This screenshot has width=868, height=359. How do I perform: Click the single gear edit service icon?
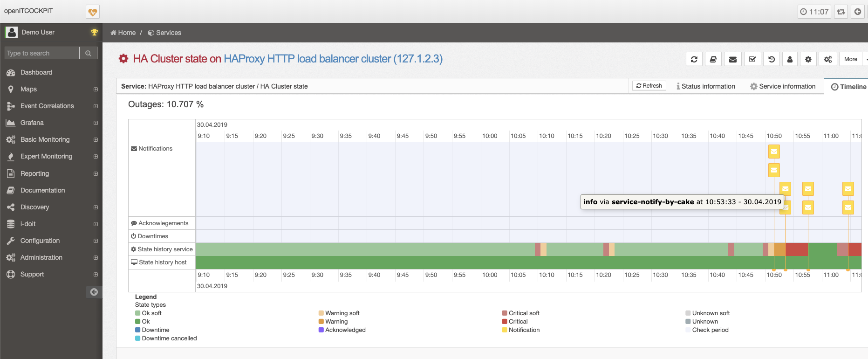(x=808, y=59)
